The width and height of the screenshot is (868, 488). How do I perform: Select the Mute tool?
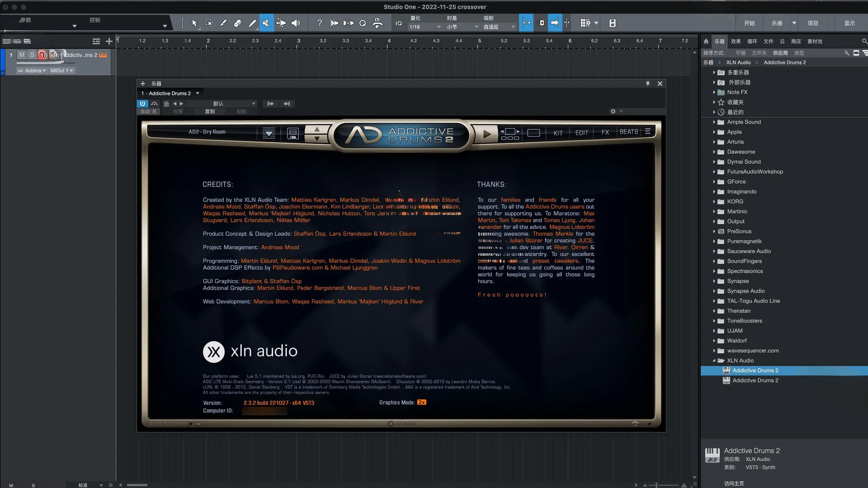266,23
